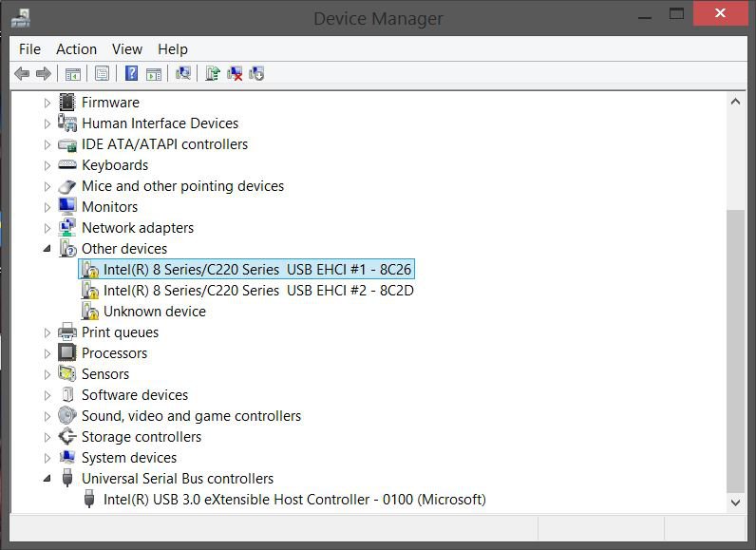Select the Unknown device entry
The image size is (756, 550).
154,312
